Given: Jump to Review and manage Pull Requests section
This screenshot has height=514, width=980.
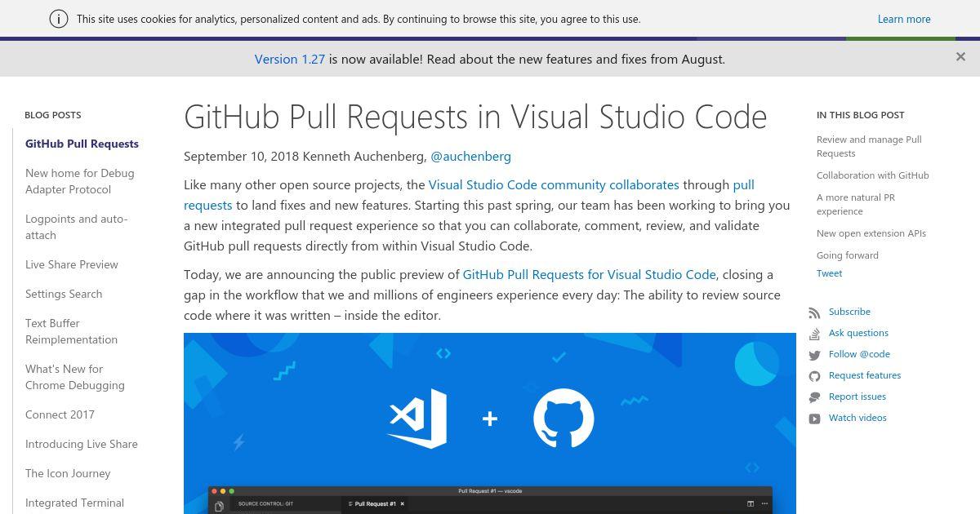Looking at the screenshot, I should point(869,146).
